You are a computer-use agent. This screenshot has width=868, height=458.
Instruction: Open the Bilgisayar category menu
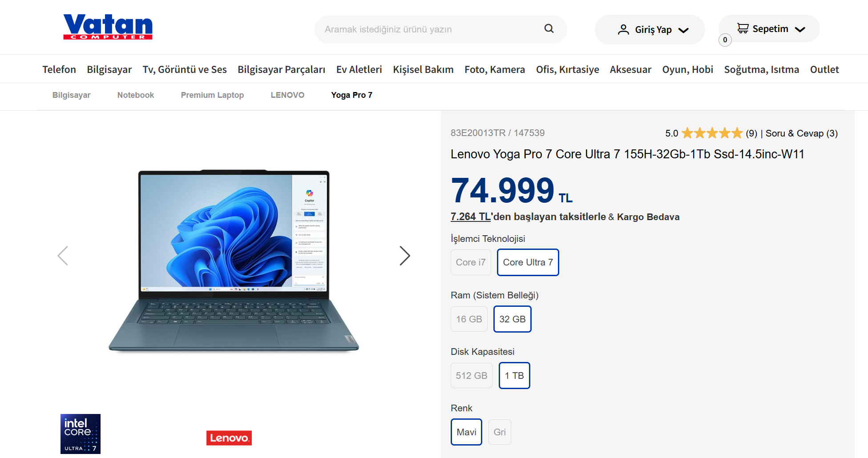point(109,69)
